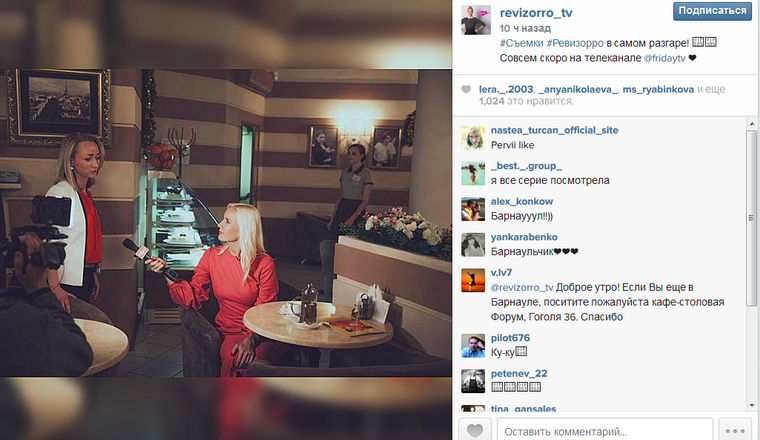Viewport: 760px width, 440px height.
Task: Click the comments scrollbar up arrow
Action: [x=752, y=124]
